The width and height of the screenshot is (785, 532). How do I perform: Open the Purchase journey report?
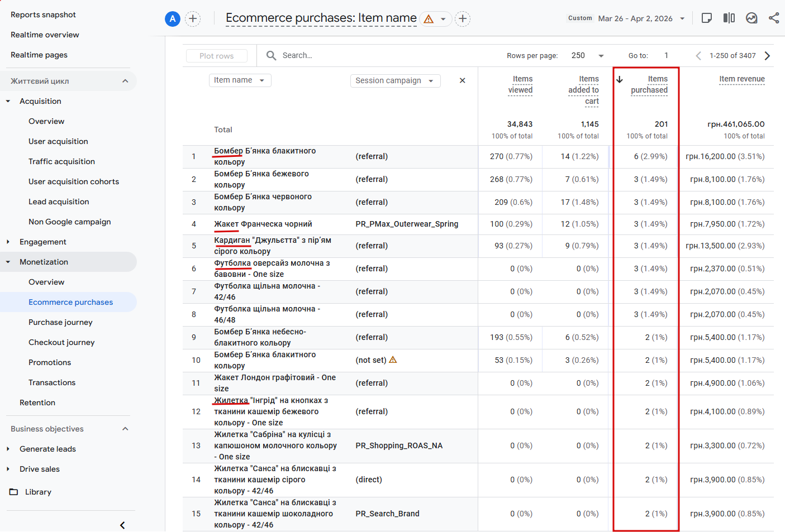pyautogui.click(x=60, y=322)
